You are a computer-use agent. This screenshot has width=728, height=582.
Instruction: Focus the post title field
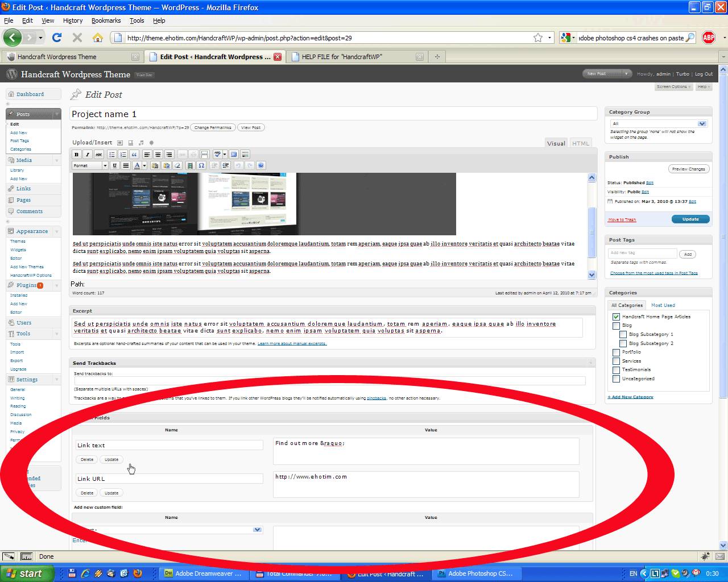click(x=333, y=114)
